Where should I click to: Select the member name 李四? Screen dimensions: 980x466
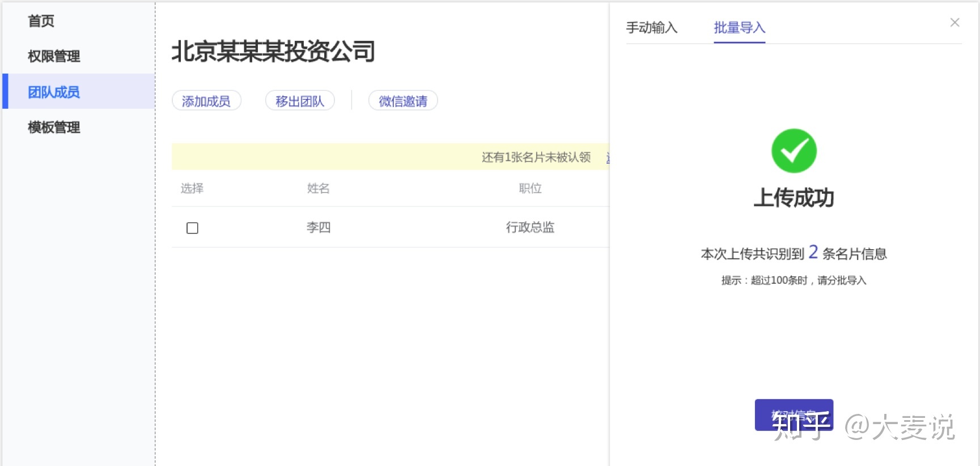point(319,227)
